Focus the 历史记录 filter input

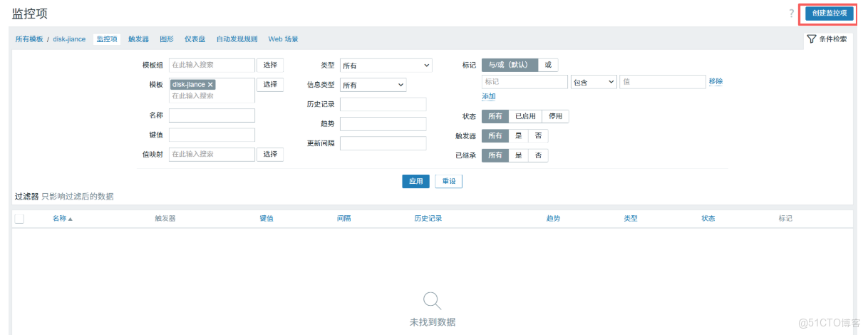(x=383, y=104)
